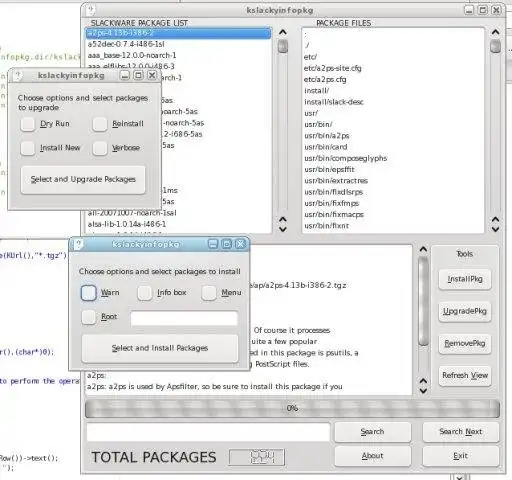Click install/slack-desc file entry
This screenshot has width=512, height=480.
tap(334, 102)
